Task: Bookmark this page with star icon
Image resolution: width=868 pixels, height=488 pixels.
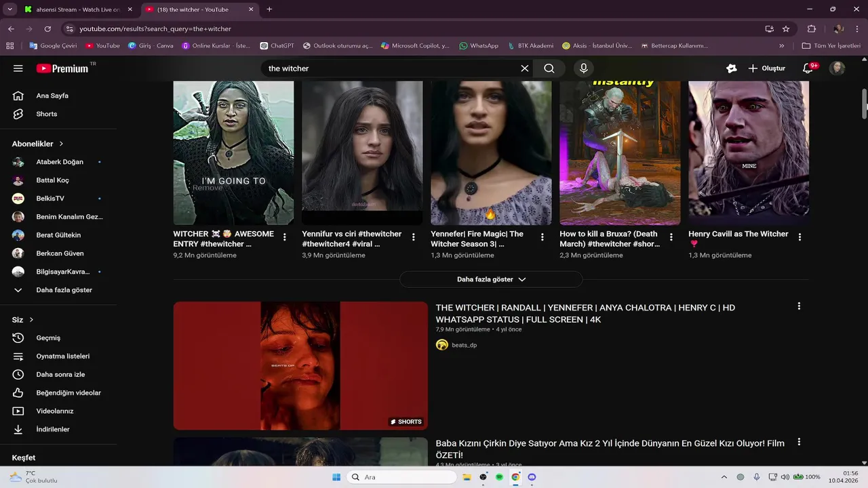Action: point(786,29)
